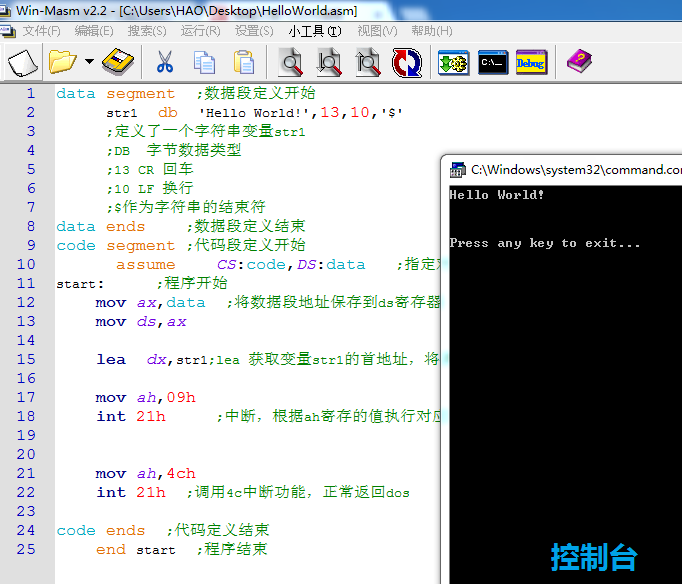Open the 设置(S) menu

254,31
